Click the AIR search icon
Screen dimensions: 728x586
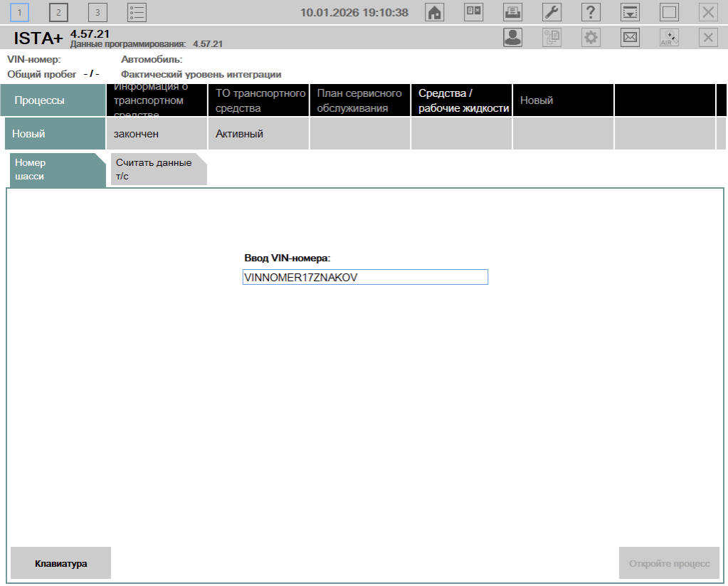(x=669, y=38)
